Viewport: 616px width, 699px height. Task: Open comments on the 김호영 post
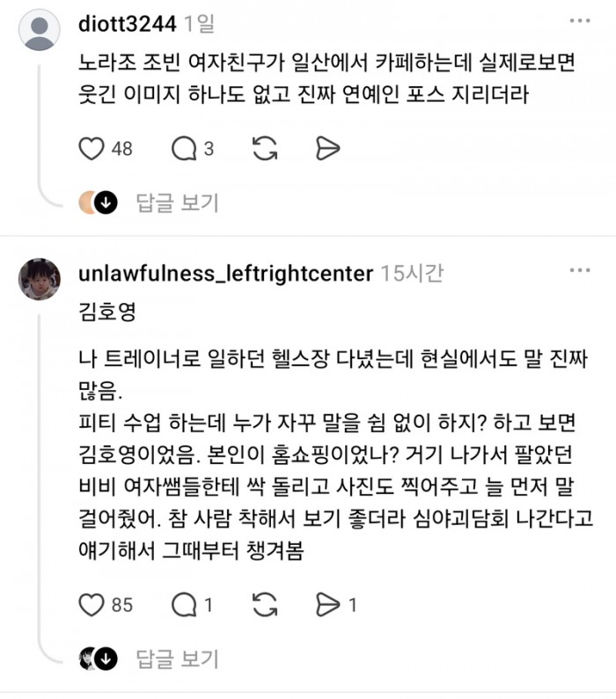point(184,605)
